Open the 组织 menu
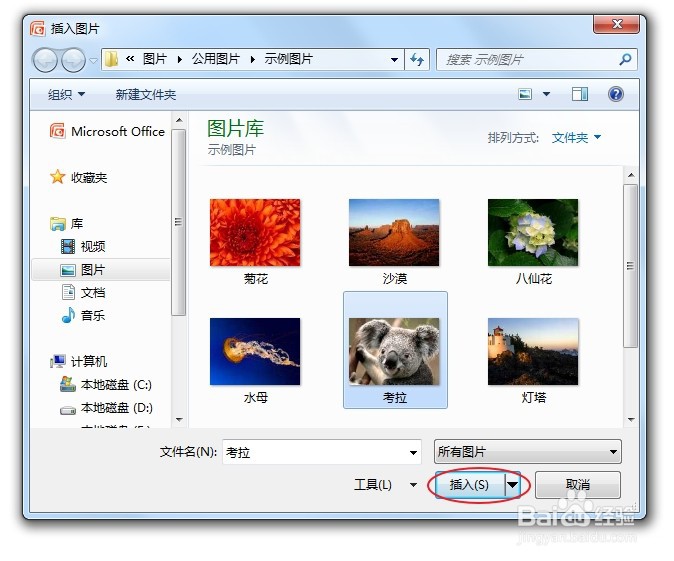The height and width of the screenshot is (561, 674). click(66, 94)
